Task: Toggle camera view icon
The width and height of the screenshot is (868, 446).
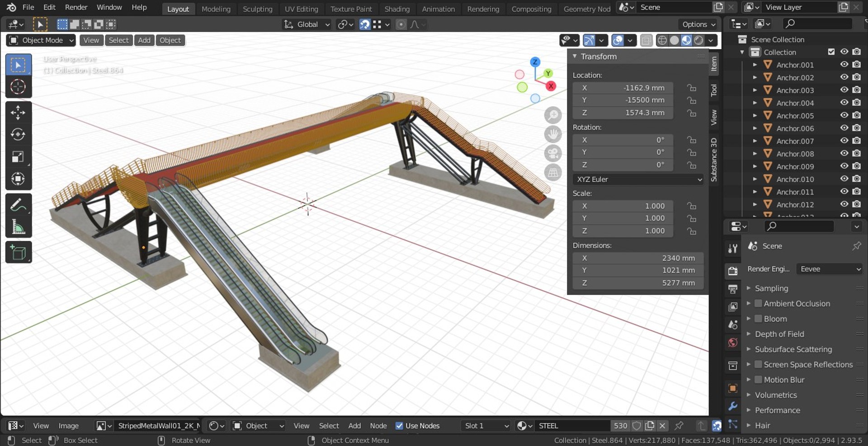Action: 553,153
